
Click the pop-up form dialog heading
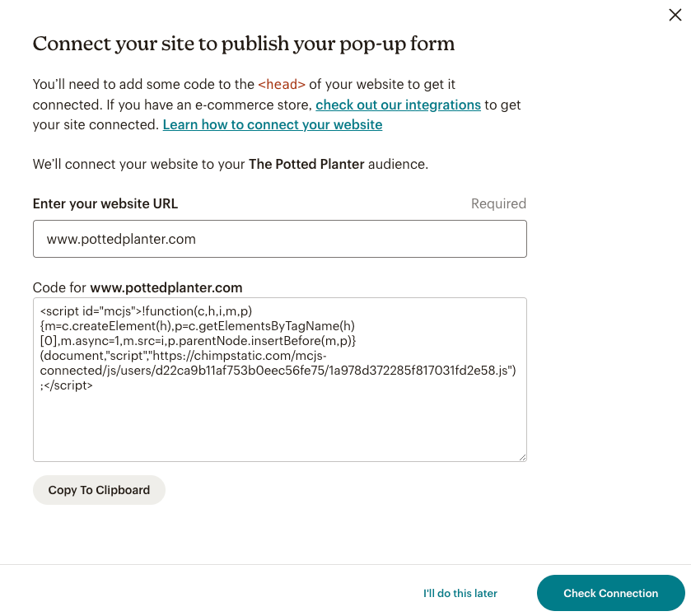click(244, 44)
